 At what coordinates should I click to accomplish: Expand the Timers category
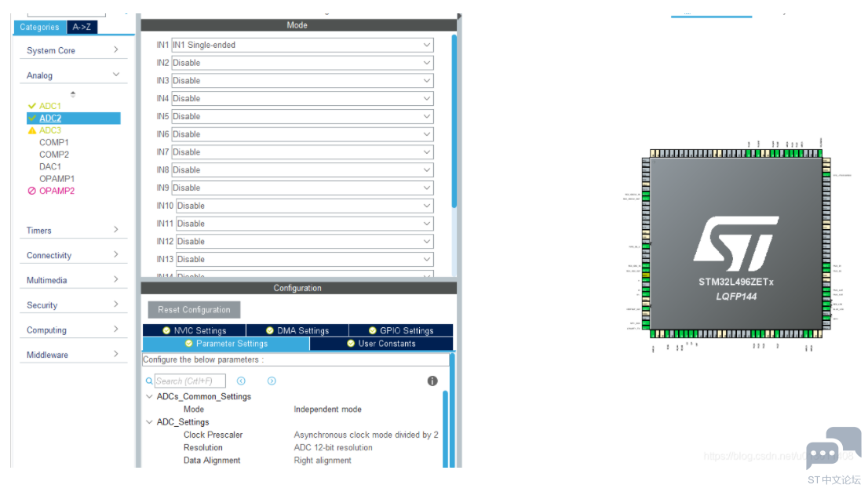(72, 231)
